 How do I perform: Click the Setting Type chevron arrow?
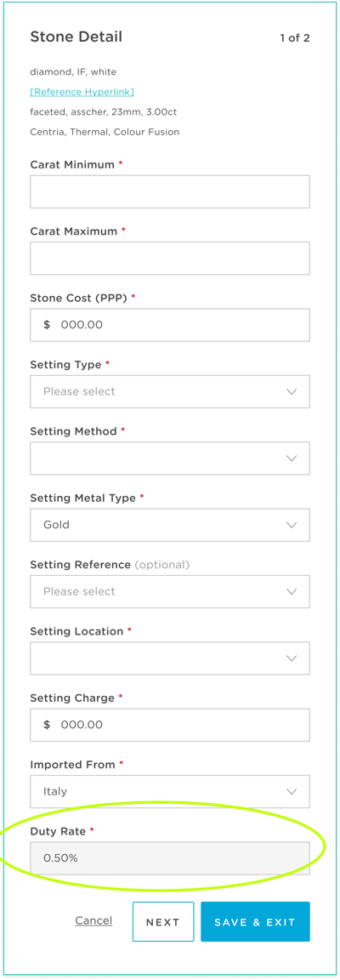point(292,392)
